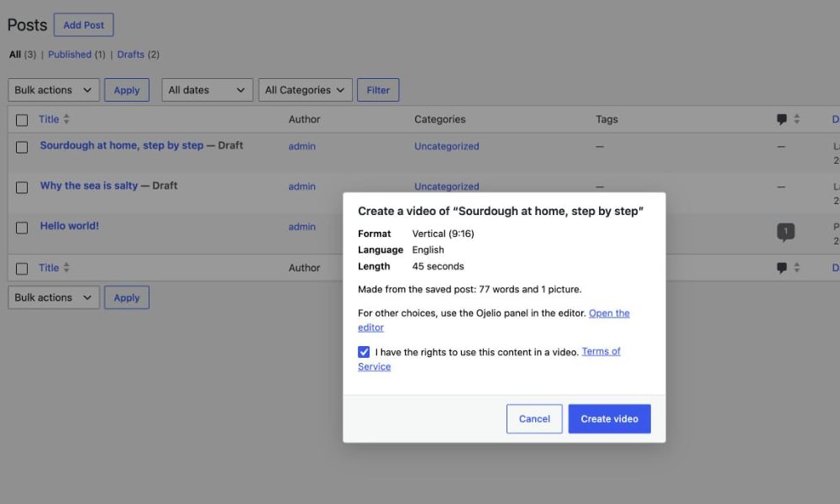Toggle the select-all checkbox in table footer

[22, 268]
